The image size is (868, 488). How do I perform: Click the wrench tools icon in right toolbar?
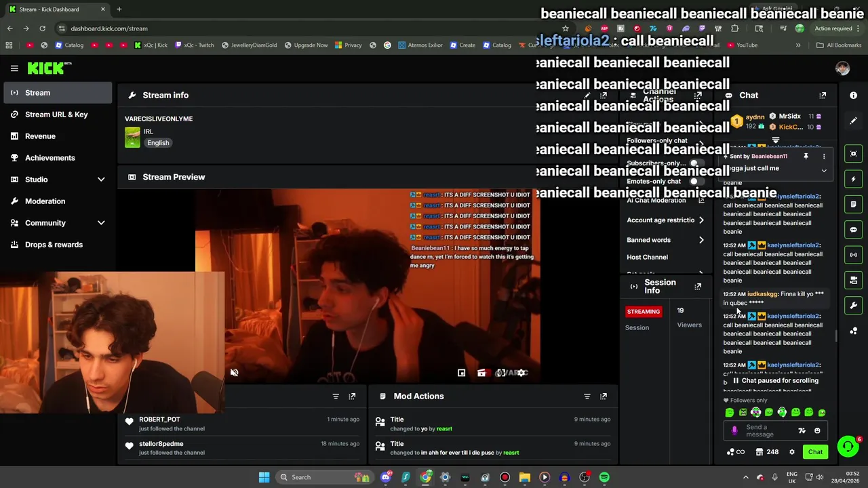click(x=854, y=306)
